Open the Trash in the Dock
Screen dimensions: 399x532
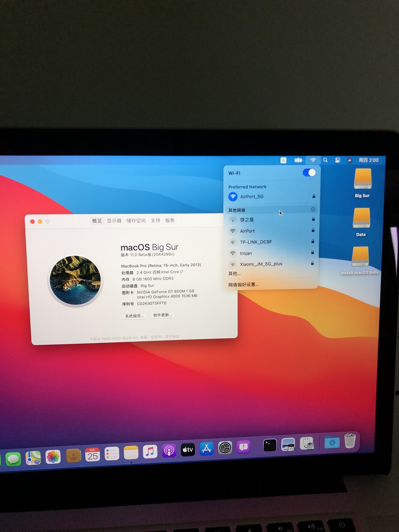tap(350, 441)
